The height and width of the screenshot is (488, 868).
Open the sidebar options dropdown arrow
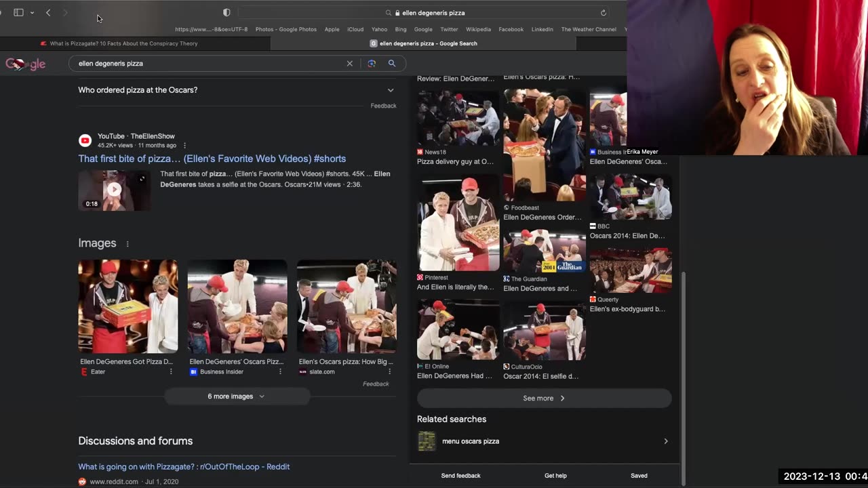click(32, 13)
